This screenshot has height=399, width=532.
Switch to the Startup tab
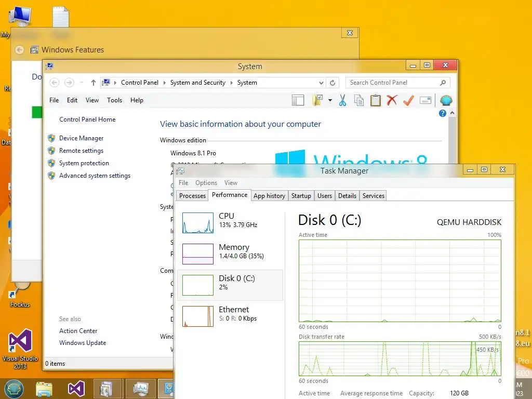[301, 196]
